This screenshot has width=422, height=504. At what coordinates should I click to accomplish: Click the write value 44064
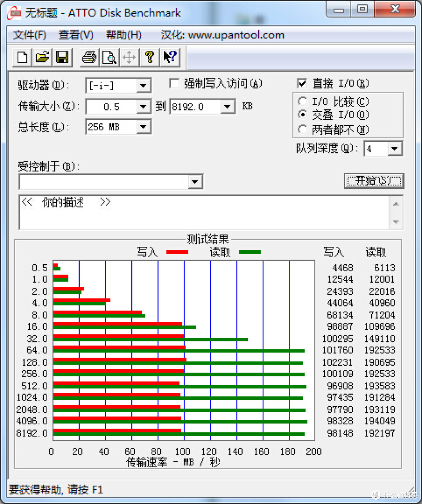coord(340,303)
